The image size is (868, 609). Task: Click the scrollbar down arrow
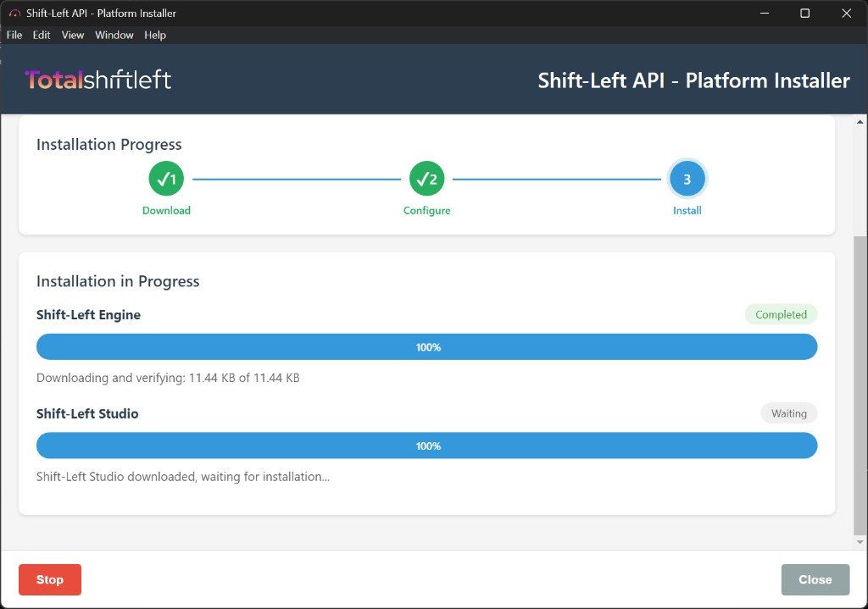tap(860, 542)
